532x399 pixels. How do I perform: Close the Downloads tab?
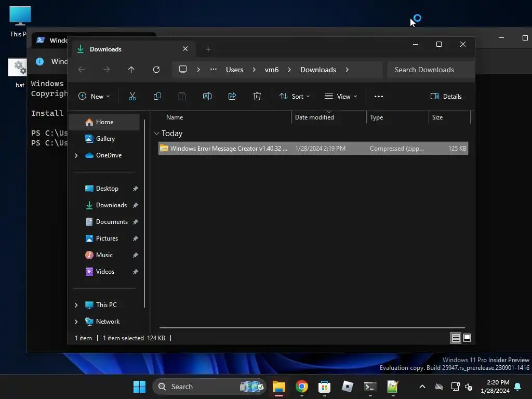pyautogui.click(x=185, y=49)
